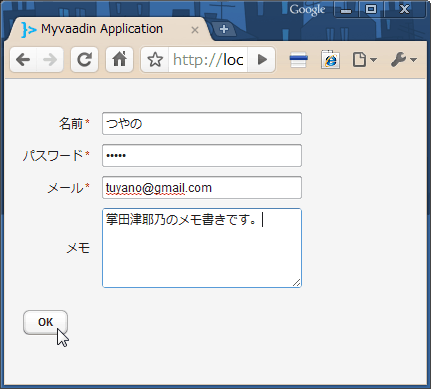Click the Google logo in the title bar
Viewport: 431px width, 389px height.
(x=307, y=10)
